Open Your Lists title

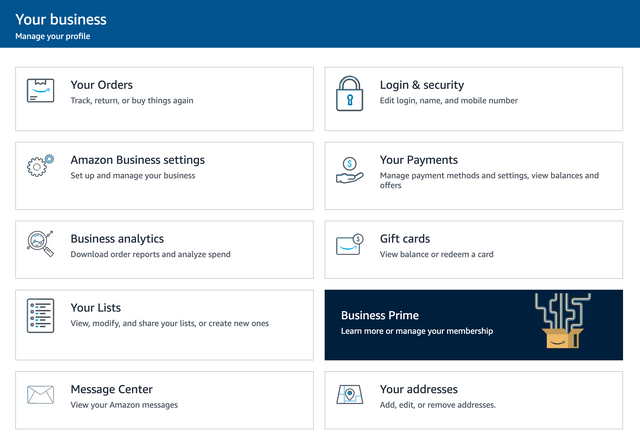point(95,308)
